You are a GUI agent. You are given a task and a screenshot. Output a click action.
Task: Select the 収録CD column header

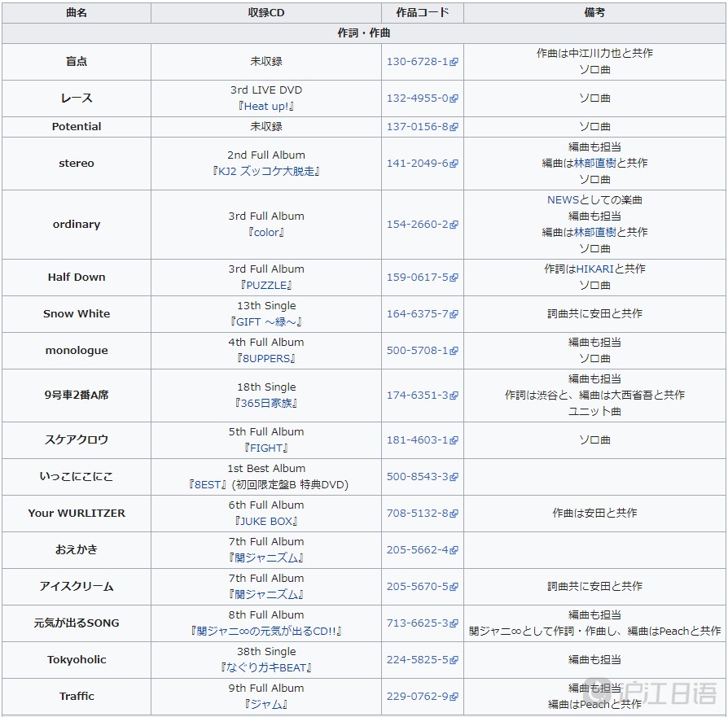(266, 12)
